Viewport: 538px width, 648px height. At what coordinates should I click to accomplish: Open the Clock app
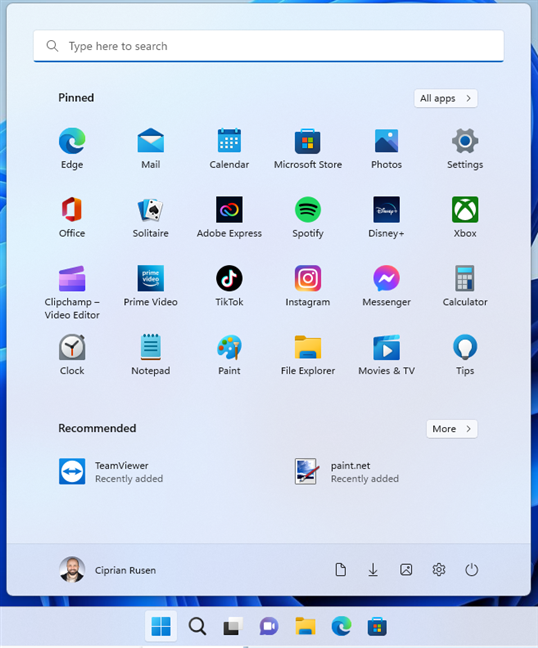(x=72, y=355)
